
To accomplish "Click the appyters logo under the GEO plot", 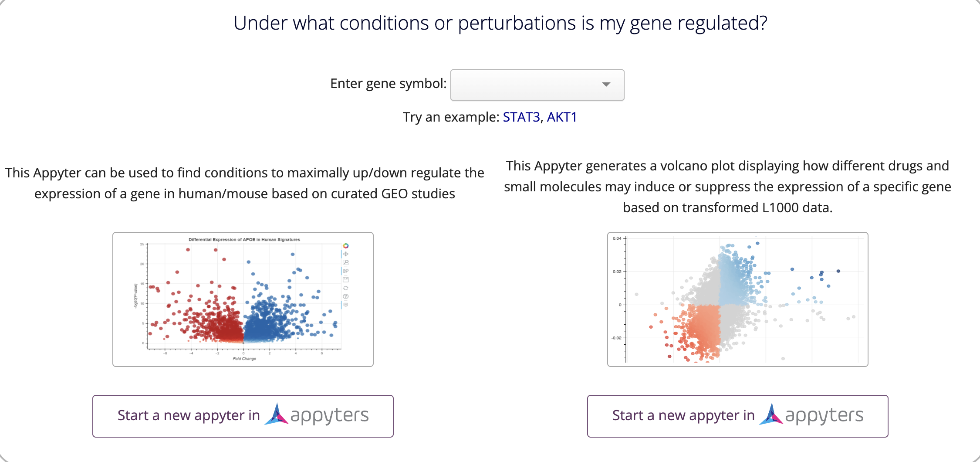I will (317, 415).
